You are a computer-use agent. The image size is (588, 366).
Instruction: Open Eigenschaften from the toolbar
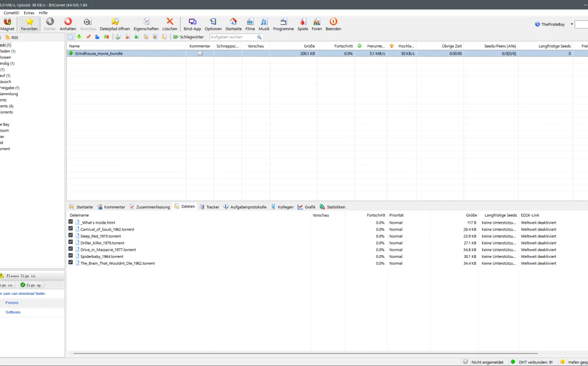point(146,22)
